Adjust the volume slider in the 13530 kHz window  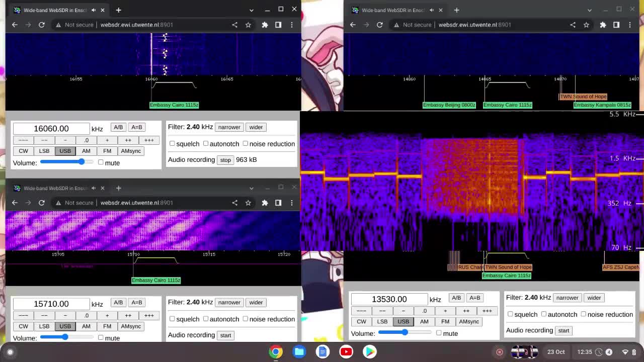405,332
